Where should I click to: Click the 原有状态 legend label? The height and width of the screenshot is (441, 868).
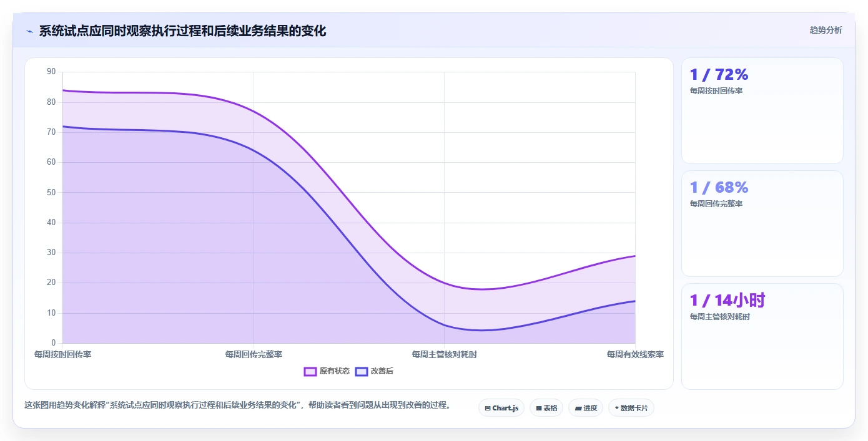pos(335,371)
